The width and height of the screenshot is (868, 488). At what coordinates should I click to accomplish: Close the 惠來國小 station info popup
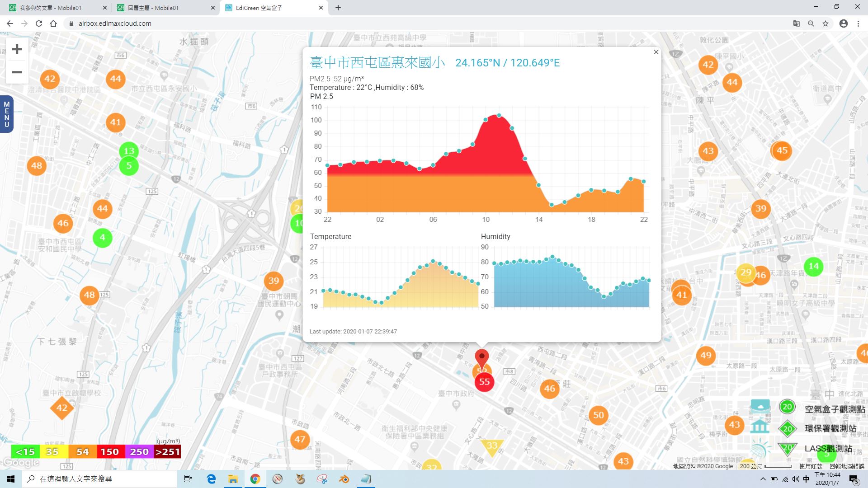656,52
